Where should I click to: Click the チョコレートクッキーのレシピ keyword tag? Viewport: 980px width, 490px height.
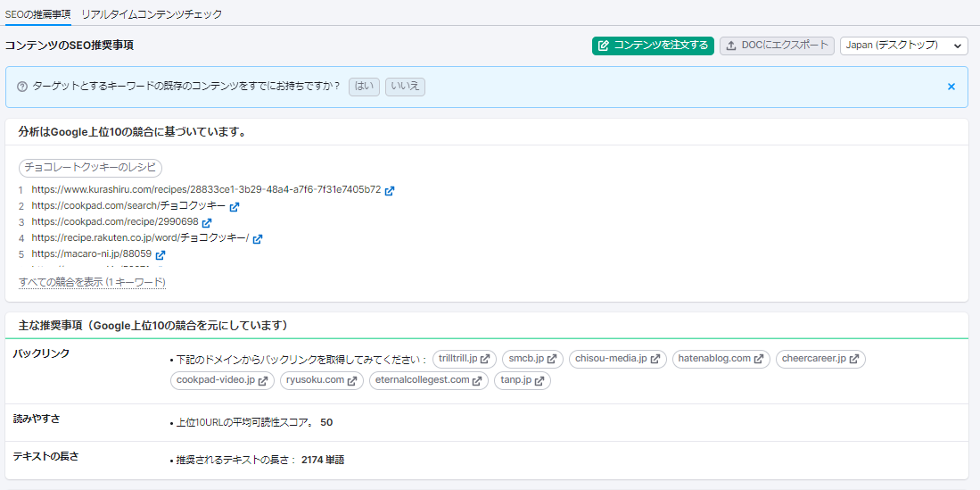90,168
